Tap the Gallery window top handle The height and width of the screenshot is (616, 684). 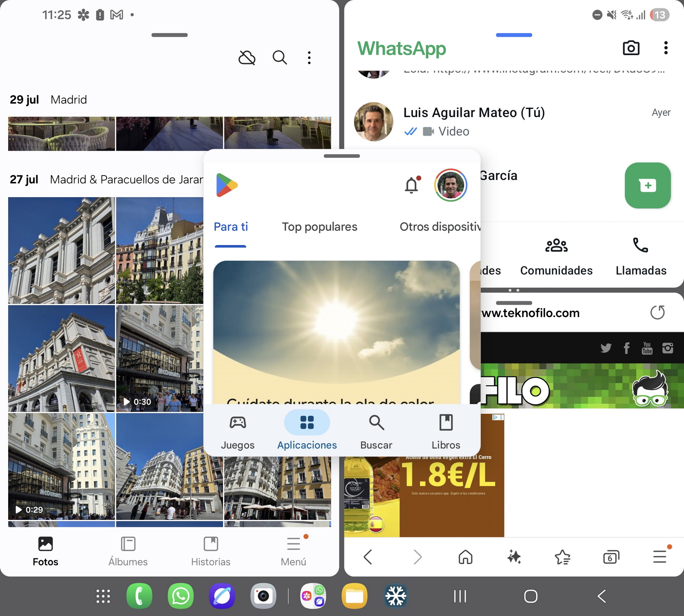pos(169,35)
